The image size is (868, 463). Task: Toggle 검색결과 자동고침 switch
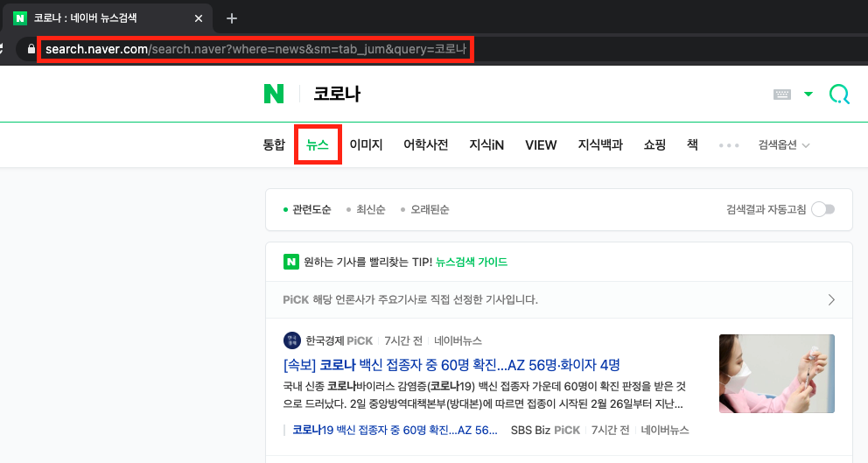click(x=822, y=209)
